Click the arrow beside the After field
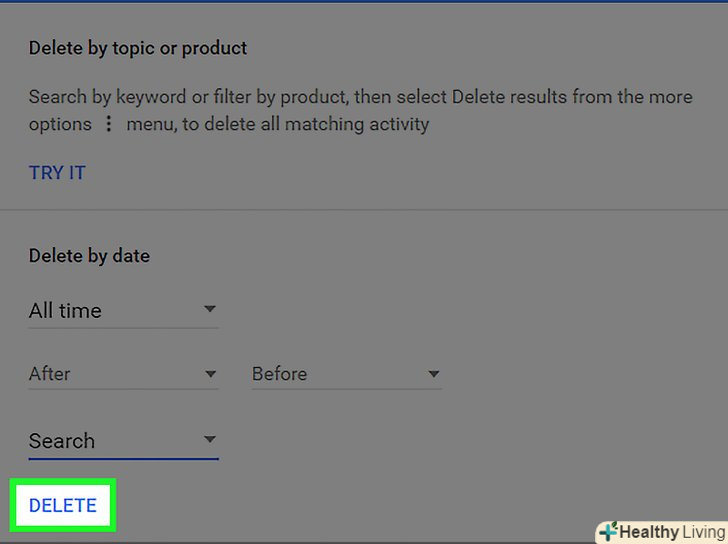This screenshot has width=728, height=544. click(210, 374)
